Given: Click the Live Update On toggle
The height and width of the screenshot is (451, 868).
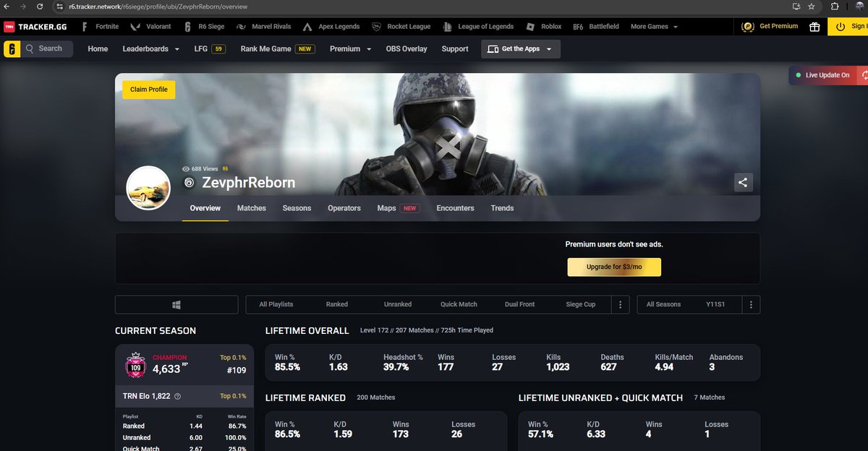Looking at the screenshot, I should (822, 75).
